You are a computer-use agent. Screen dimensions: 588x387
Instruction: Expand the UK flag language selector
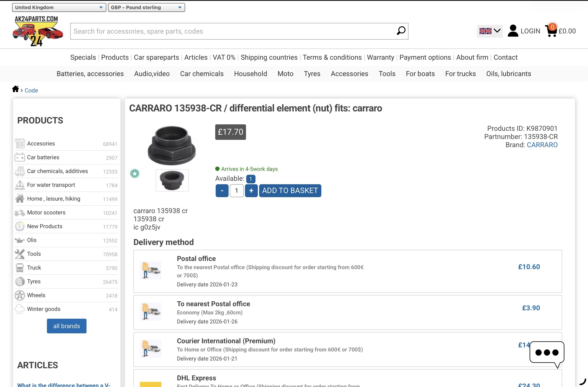tap(489, 31)
